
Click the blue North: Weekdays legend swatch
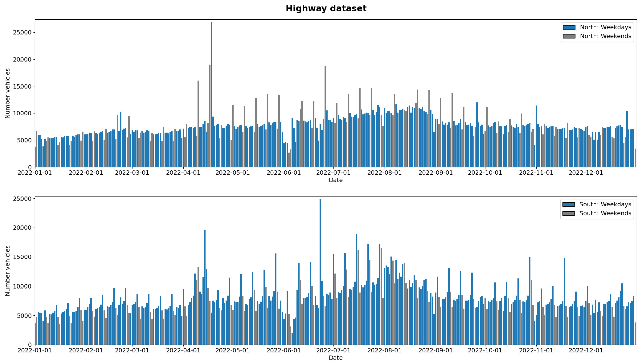[569, 27]
